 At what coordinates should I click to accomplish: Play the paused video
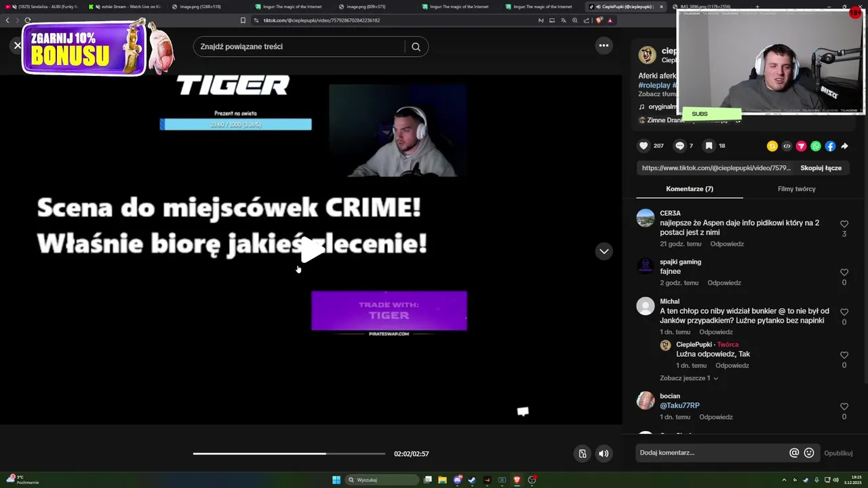tap(311, 250)
